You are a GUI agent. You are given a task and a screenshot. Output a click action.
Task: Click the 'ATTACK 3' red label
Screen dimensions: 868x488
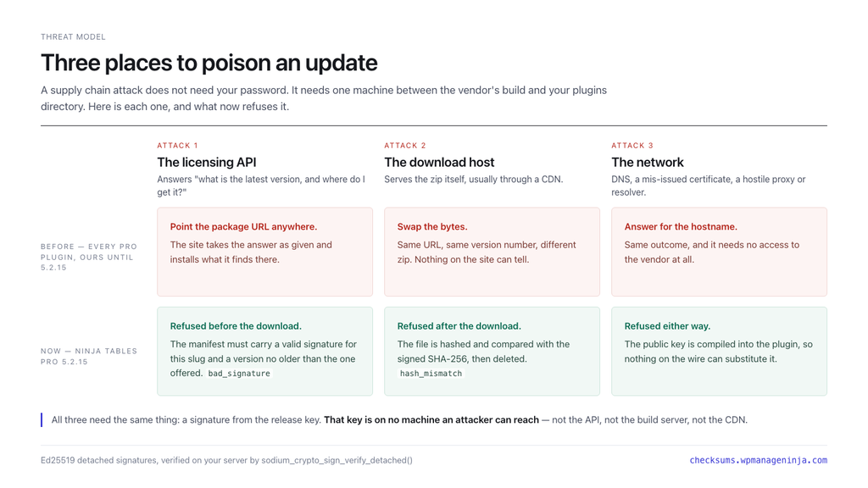click(x=632, y=146)
